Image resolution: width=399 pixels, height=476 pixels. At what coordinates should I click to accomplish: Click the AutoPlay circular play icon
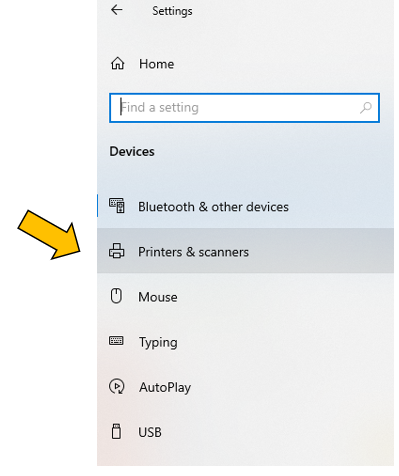tap(117, 386)
